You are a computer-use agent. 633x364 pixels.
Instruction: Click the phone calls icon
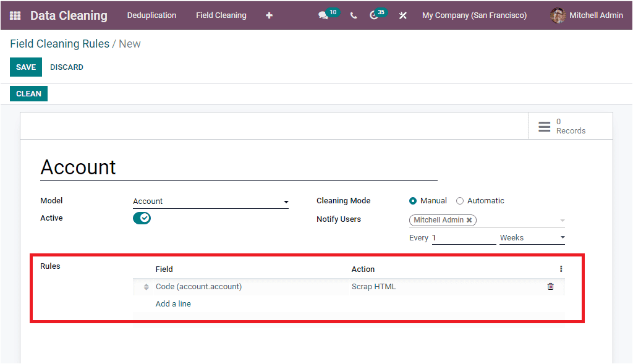353,15
